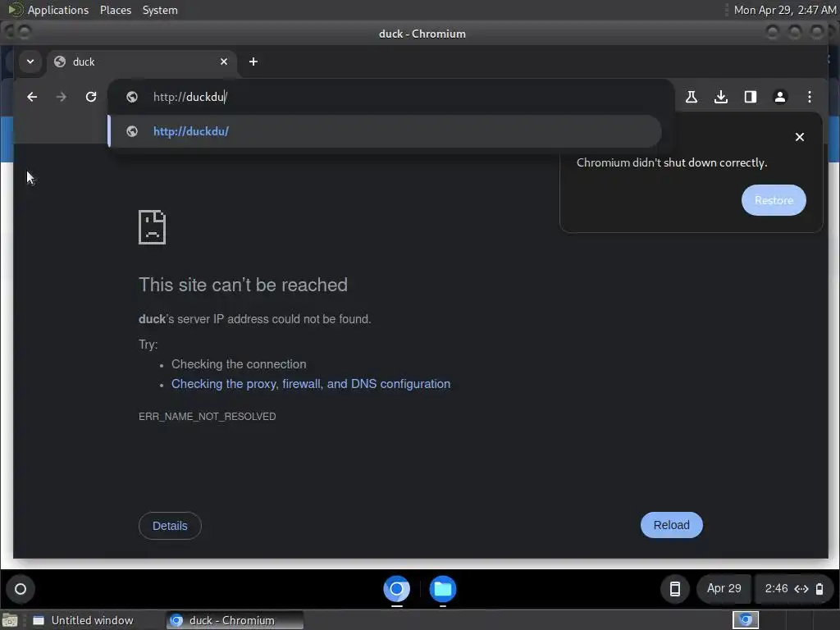Screen dimensions: 840x630
Task: Click the Chromium shelf icon
Action: [397, 589]
